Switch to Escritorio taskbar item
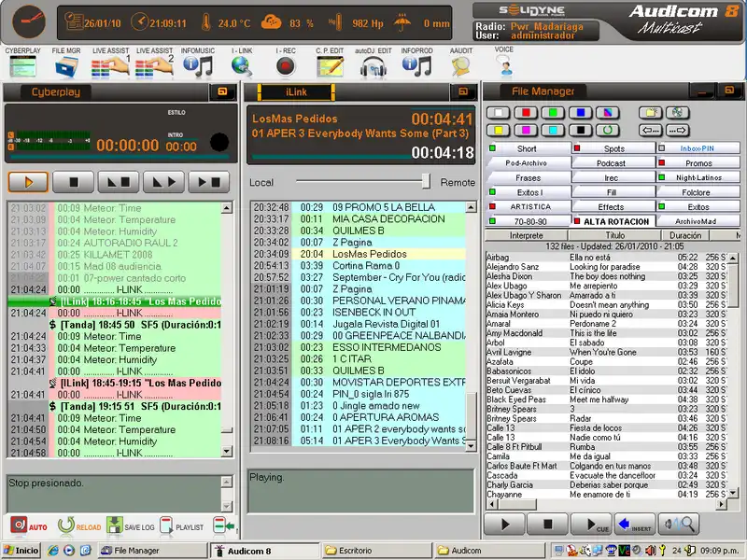 (x=376, y=551)
